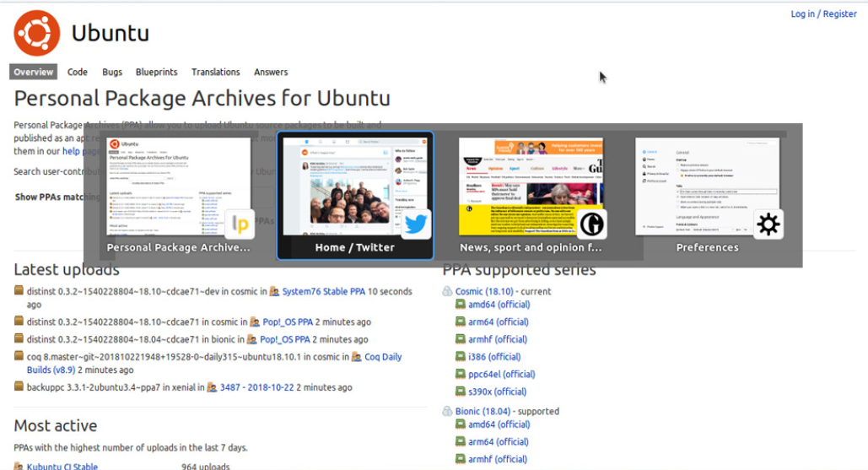Click the series icon beside Cosmic (18.10)

coord(448,291)
